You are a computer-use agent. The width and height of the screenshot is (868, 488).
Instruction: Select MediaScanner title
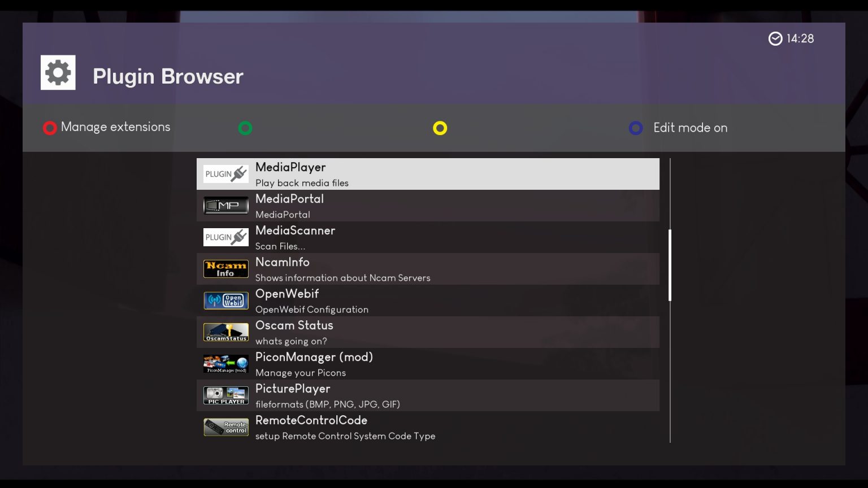[295, 230]
